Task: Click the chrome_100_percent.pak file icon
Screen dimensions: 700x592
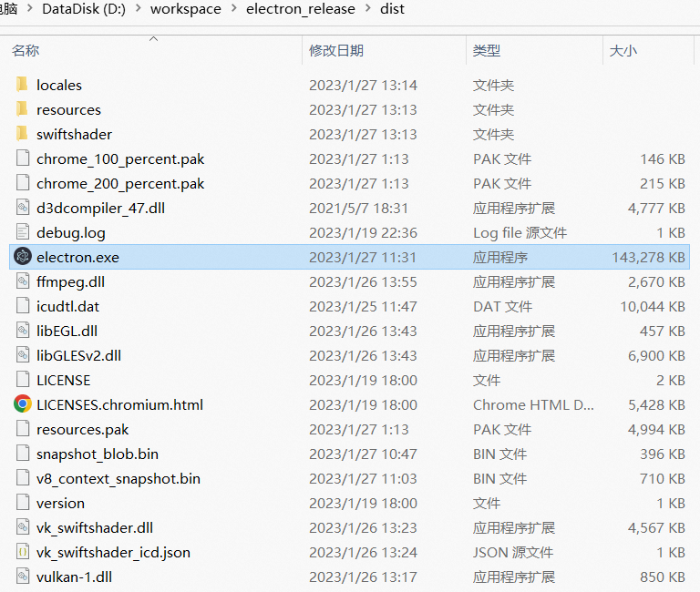Action: [23, 158]
